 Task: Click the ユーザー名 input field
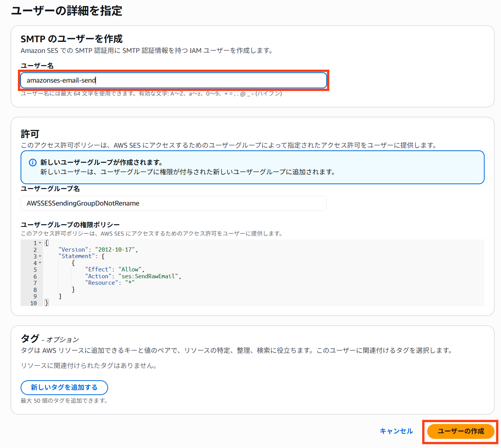174,80
